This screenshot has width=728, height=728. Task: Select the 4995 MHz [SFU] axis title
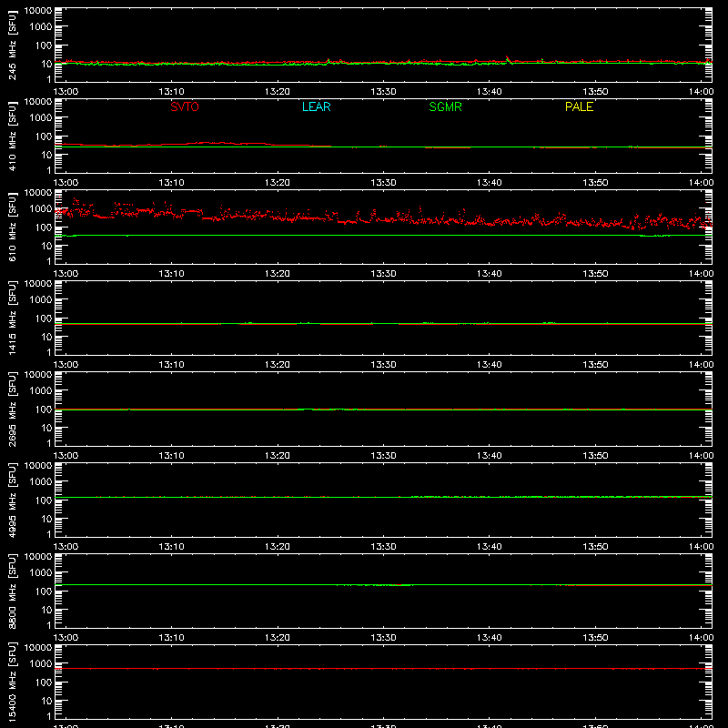click(12, 500)
